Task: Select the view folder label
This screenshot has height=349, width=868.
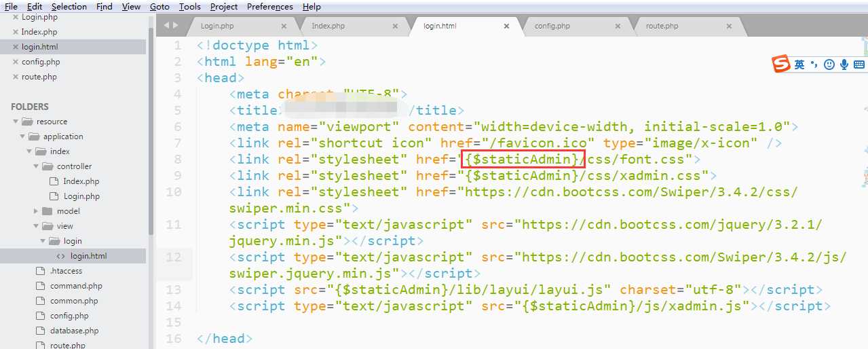Action: click(65, 226)
